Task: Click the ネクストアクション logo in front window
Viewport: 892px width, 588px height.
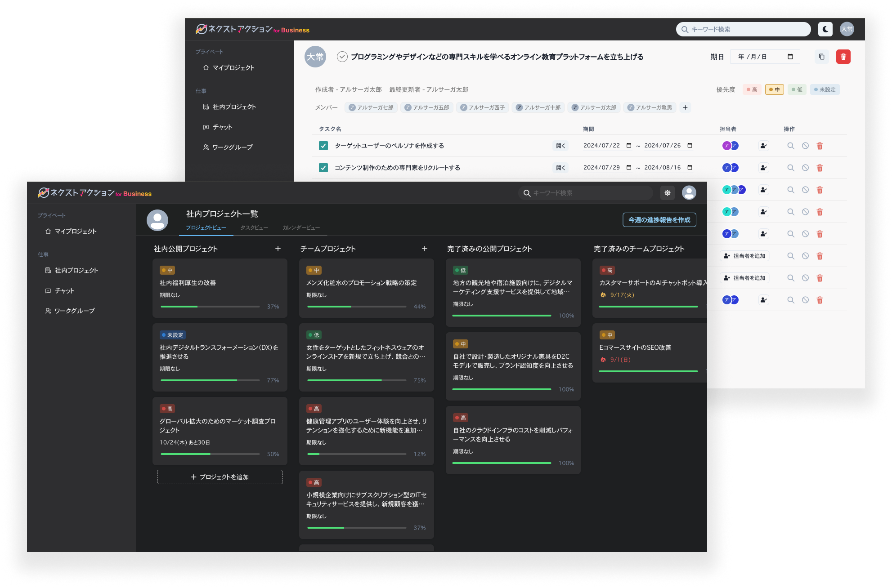Action: point(94,193)
